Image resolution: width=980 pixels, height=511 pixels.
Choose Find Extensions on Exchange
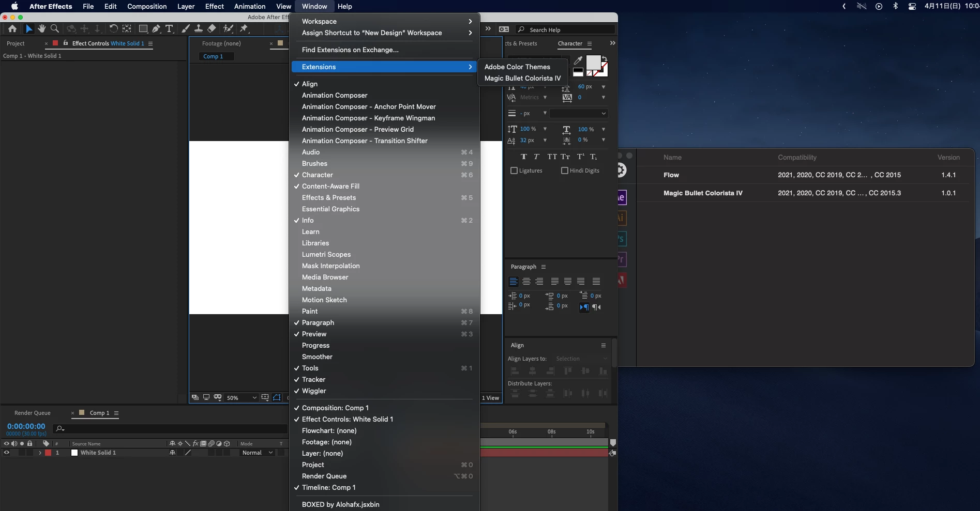point(384,50)
